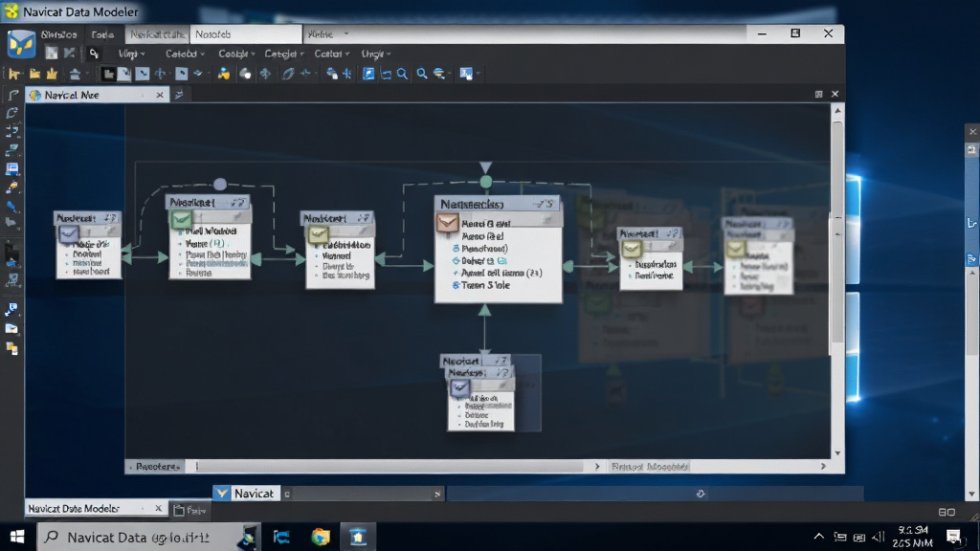Viewport: 980px width, 551px height.
Task: Toggle the blue checkmark on the leftmost node
Action: pyautogui.click(x=69, y=233)
